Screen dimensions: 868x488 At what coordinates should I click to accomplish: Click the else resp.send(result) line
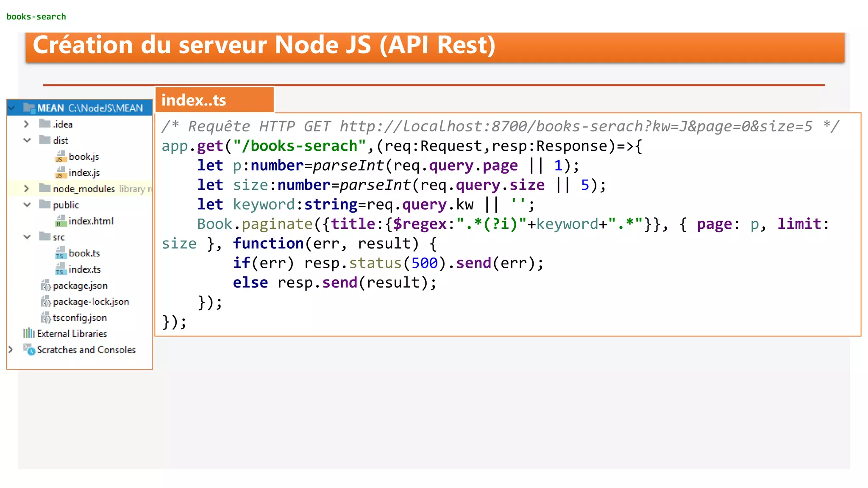pos(335,283)
